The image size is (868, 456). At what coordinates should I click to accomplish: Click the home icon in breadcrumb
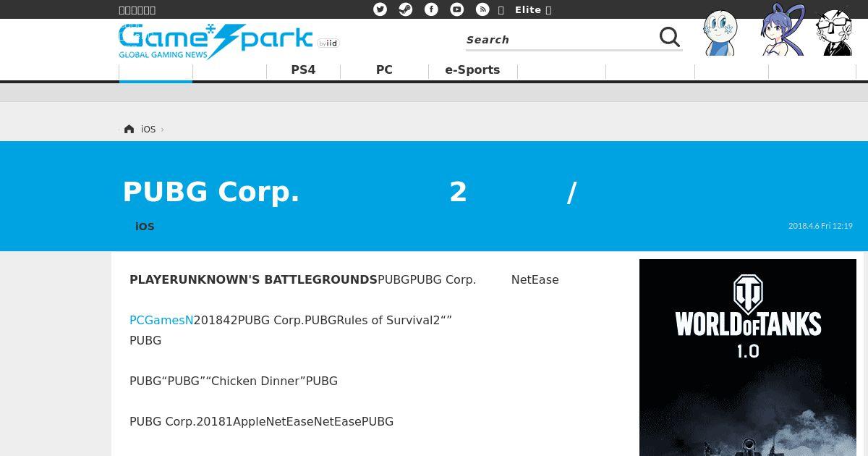[x=129, y=129]
